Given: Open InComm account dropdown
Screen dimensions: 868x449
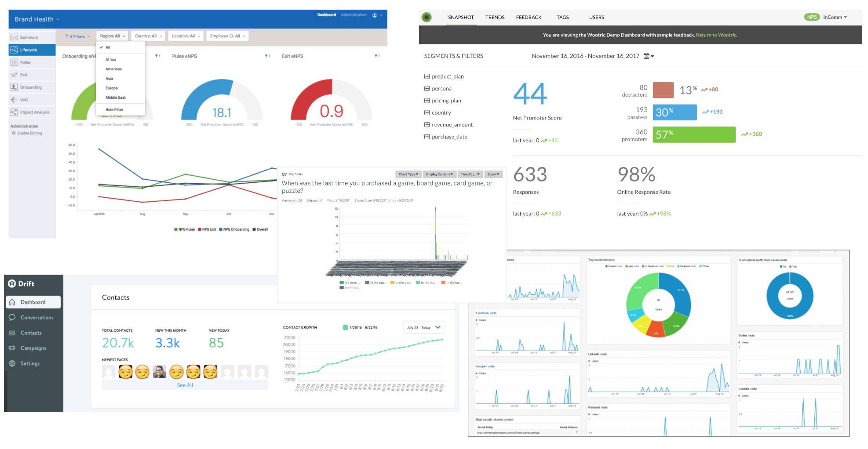Looking at the screenshot, I should point(835,17).
